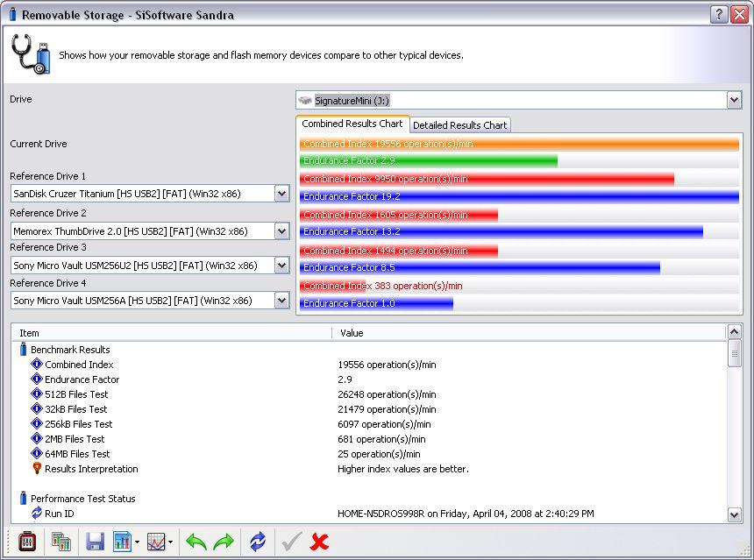This screenshot has width=754, height=560.
Task: Click the red Combined Index 9950 bar
Action: pyautogui.click(x=487, y=179)
